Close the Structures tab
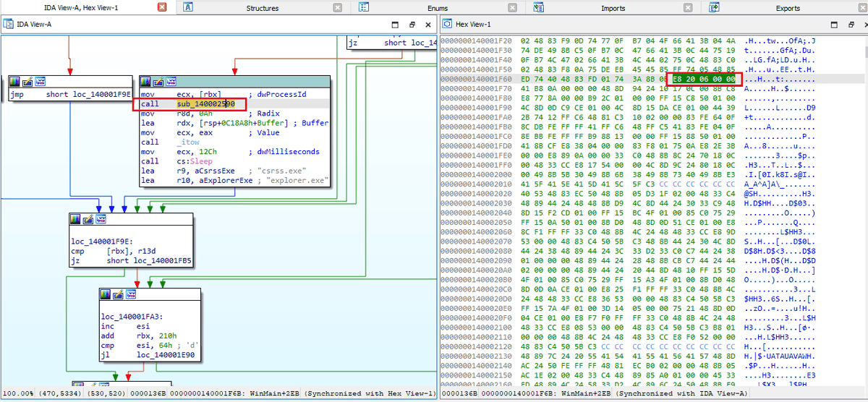This screenshot has height=402, width=868. coord(338,8)
